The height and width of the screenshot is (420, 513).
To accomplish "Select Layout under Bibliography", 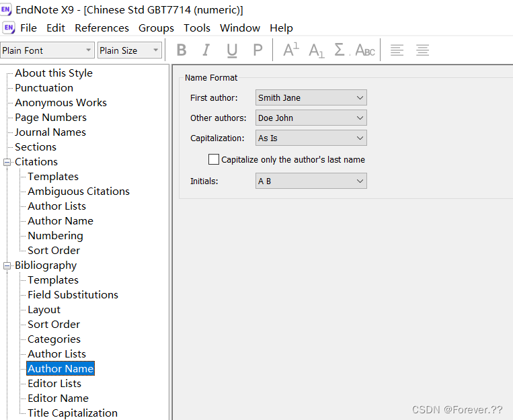I will tap(44, 309).
